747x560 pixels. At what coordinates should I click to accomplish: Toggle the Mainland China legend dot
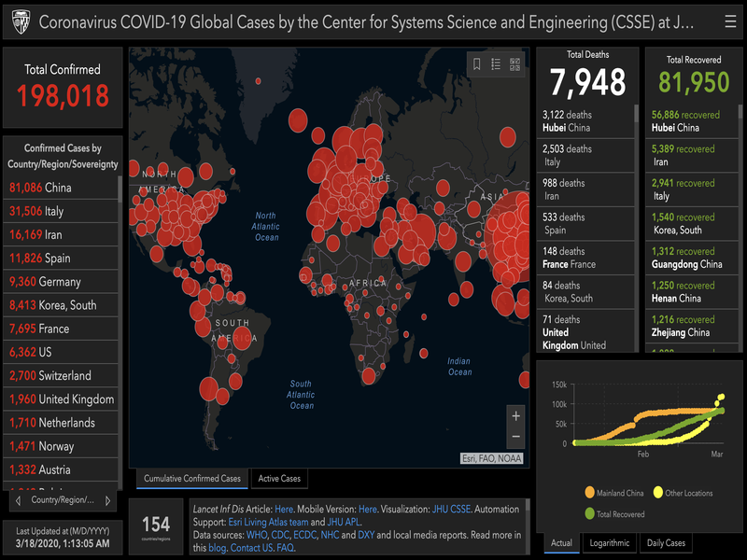[590, 493]
